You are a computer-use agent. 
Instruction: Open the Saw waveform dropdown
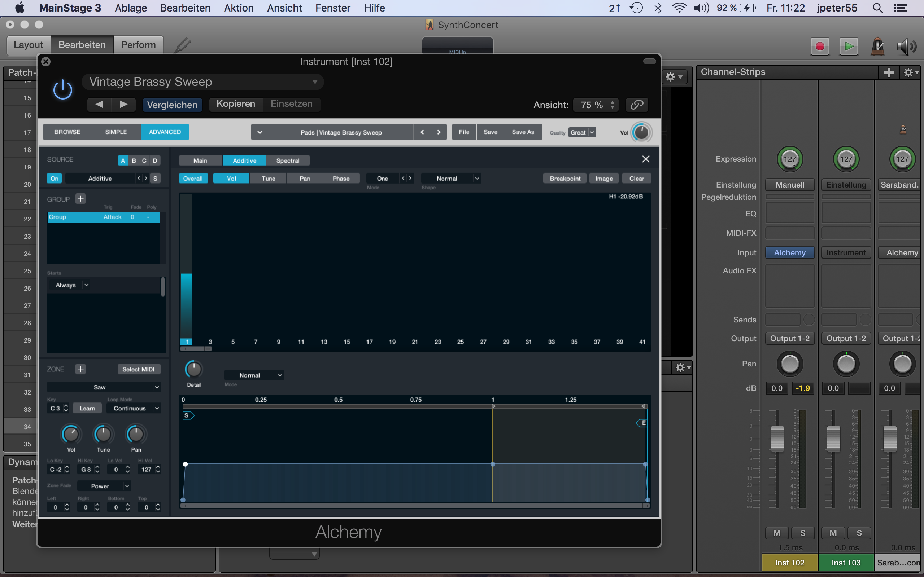(x=104, y=387)
